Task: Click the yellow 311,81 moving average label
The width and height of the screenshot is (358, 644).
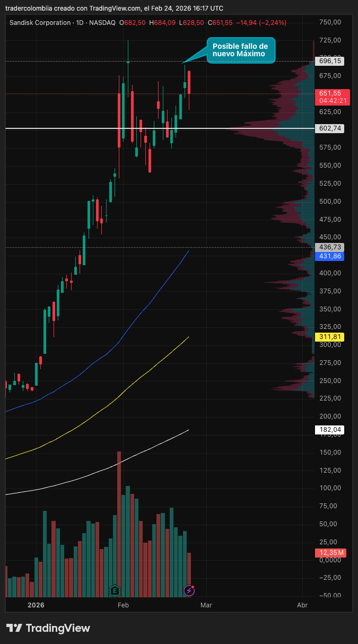Action: [x=329, y=337]
